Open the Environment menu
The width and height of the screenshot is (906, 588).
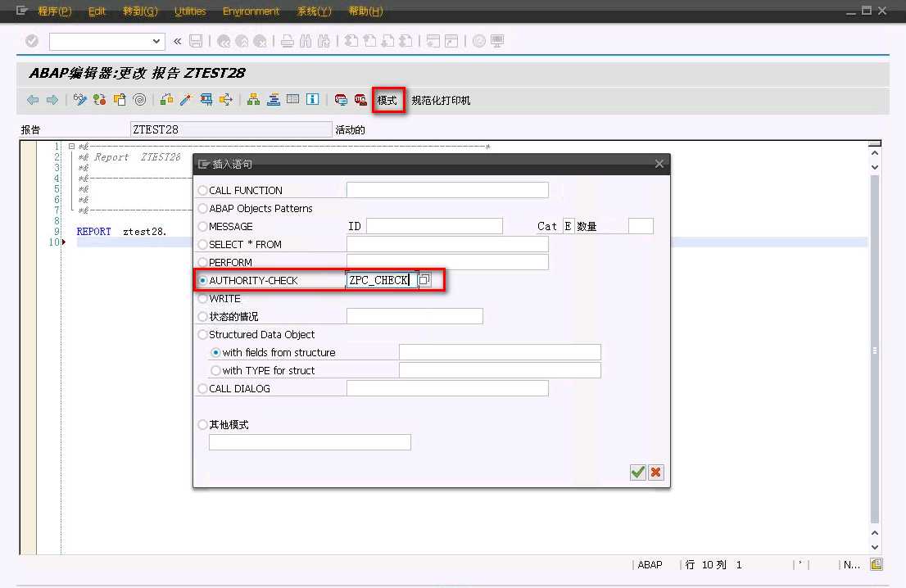pyautogui.click(x=251, y=11)
